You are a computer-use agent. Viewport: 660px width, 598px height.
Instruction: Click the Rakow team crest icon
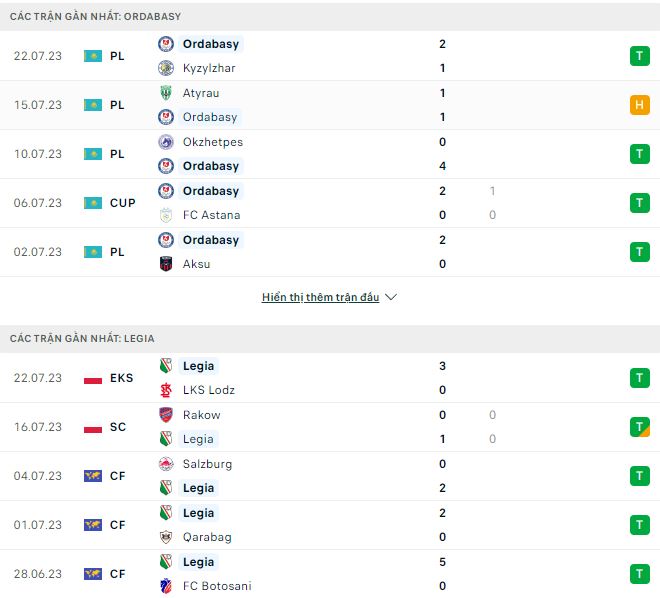166,415
